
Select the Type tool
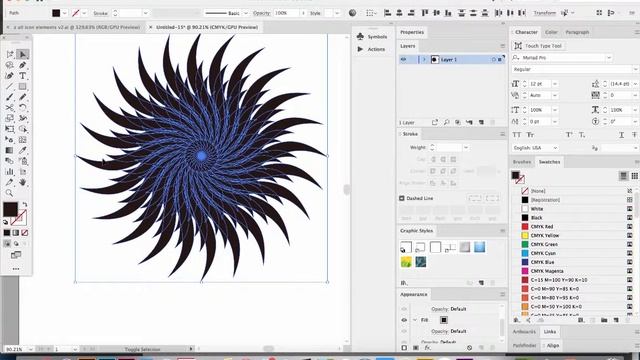pyautogui.click(x=22, y=76)
